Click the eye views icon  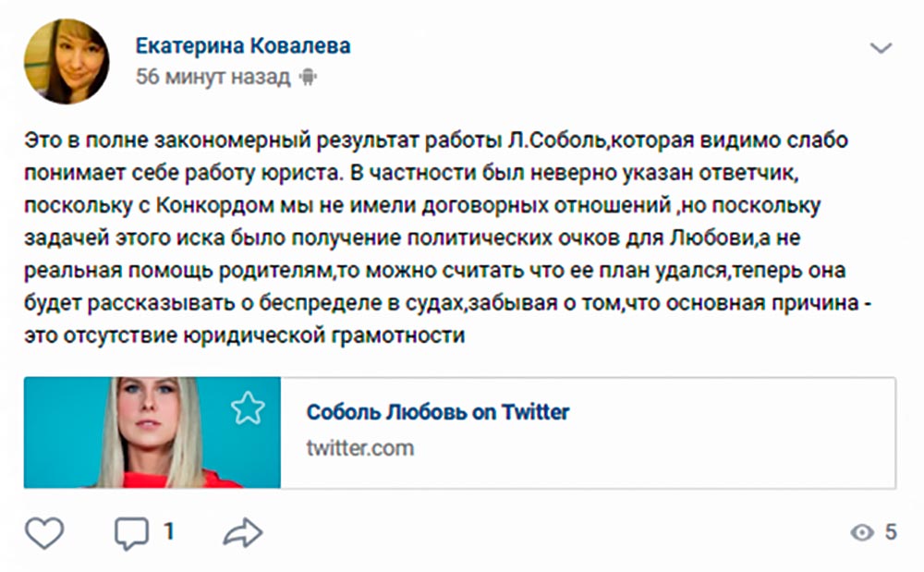862,532
